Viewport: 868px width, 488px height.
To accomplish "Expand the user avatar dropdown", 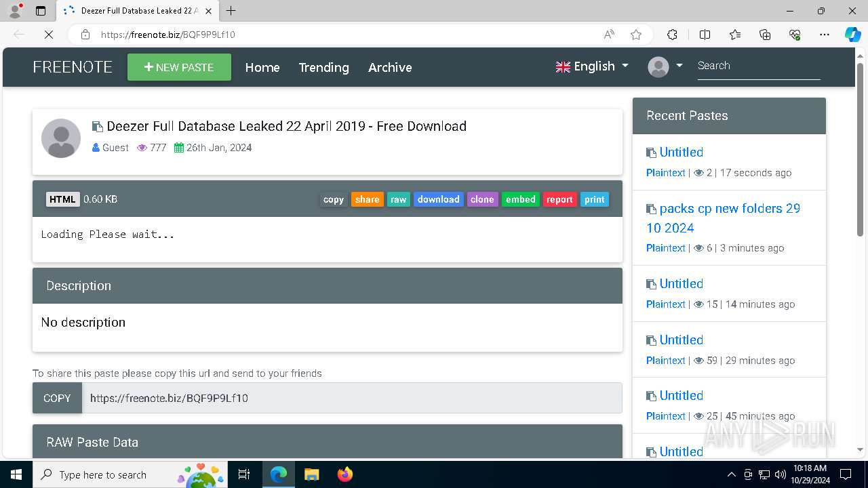I will [x=665, y=66].
